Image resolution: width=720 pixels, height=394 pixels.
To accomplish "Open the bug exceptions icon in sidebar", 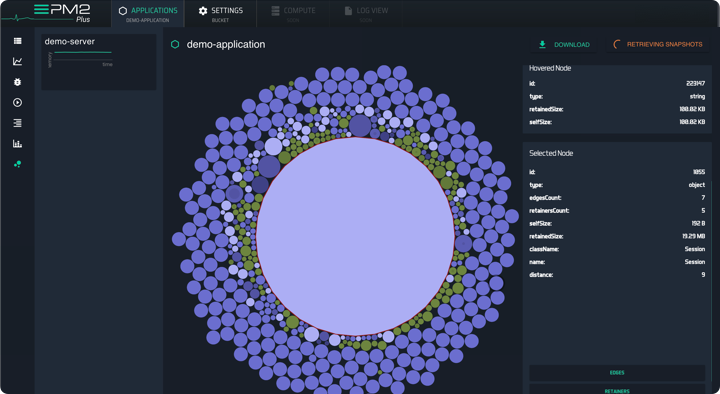I will [x=17, y=82].
